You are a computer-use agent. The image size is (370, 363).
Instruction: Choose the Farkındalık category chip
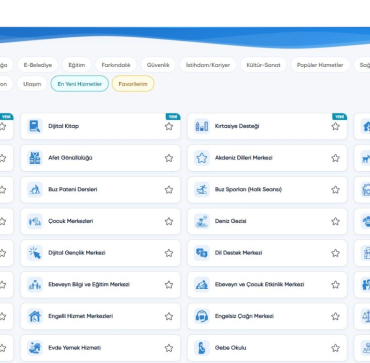[x=116, y=65]
